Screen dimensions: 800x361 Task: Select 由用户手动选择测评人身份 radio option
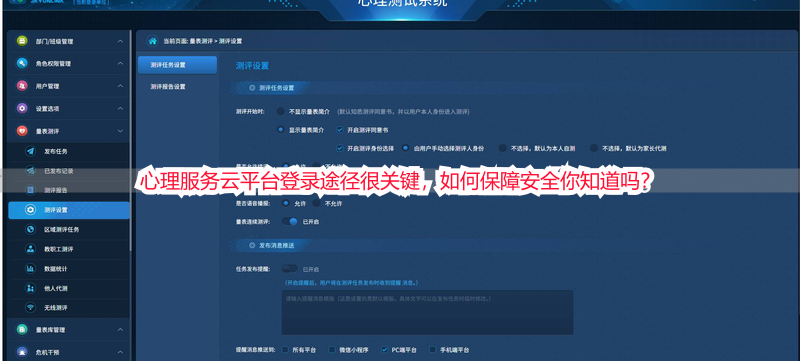[x=406, y=148]
